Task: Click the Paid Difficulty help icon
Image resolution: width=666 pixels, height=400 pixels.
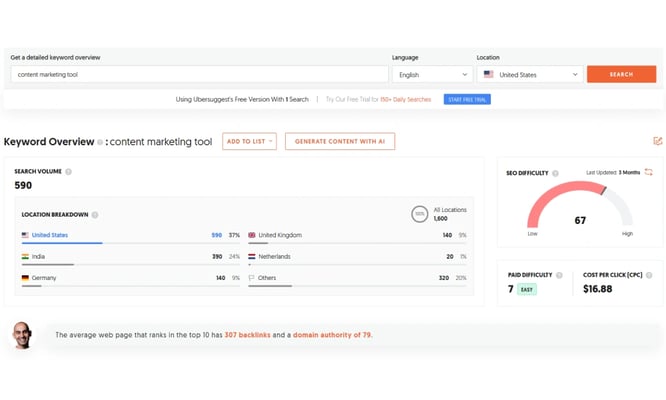Action: (559, 275)
